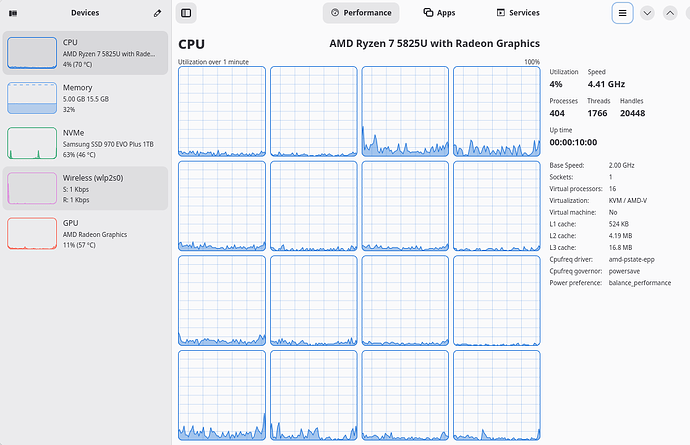Click the Cpufreq governor powersave value
The width and height of the screenshot is (690, 445).
tap(624, 271)
